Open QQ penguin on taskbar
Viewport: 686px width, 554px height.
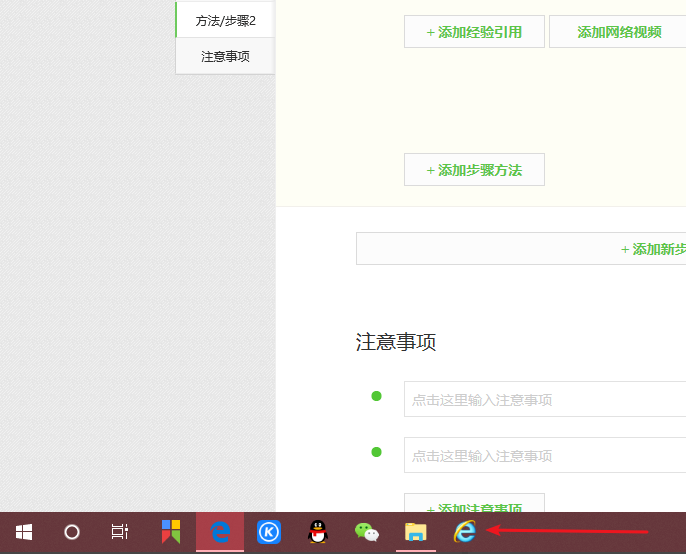point(318,532)
